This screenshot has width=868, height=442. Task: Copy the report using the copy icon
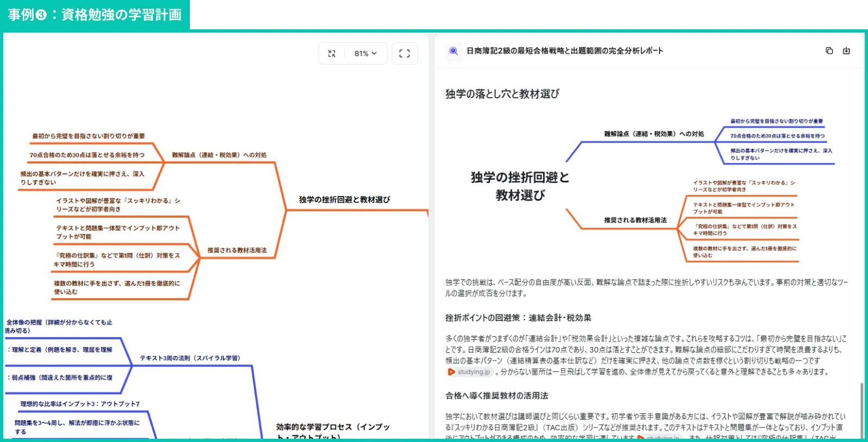829,51
